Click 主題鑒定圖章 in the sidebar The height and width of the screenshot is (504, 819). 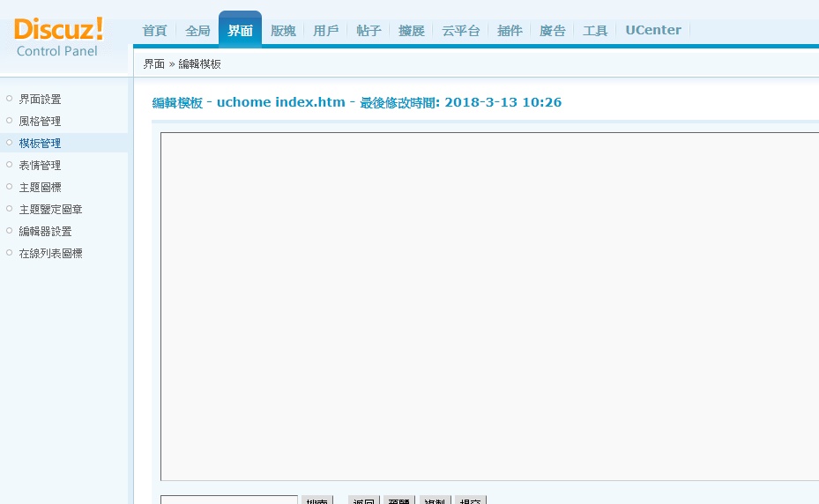(50, 210)
